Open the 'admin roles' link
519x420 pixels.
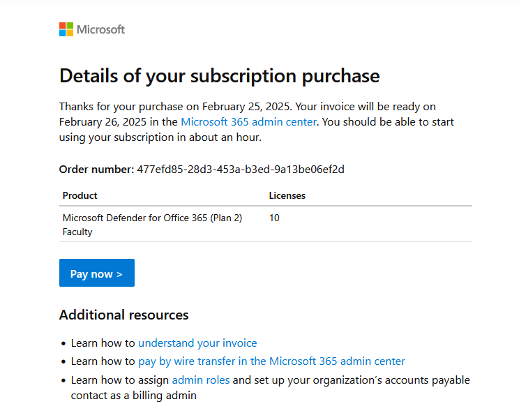(200, 380)
